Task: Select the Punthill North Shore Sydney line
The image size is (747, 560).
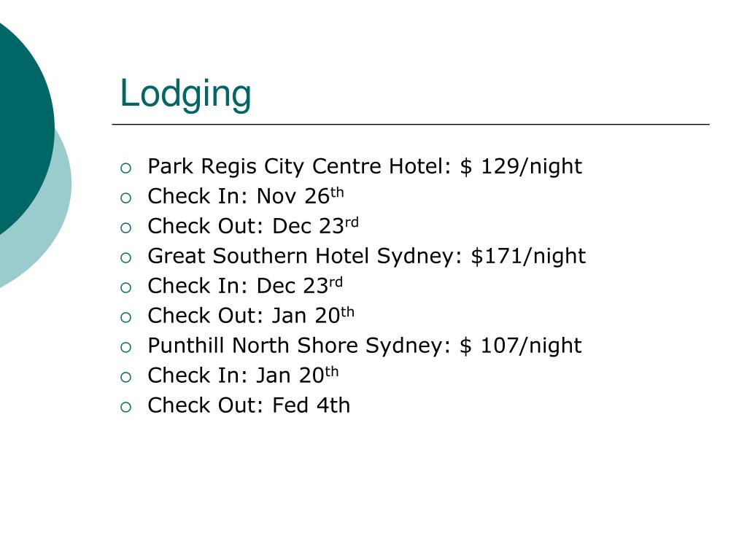Action: (365, 346)
